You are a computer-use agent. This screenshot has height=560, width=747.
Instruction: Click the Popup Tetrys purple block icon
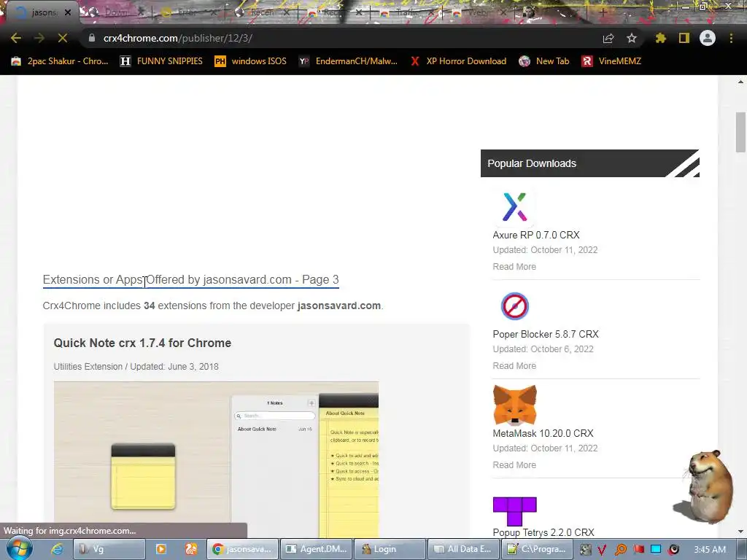pos(514,511)
